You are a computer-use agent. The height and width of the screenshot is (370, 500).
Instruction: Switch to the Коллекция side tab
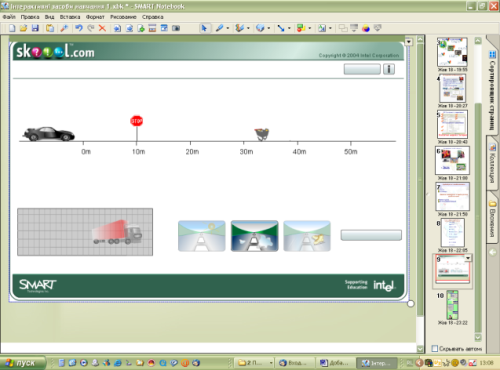pyautogui.click(x=492, y=163)
